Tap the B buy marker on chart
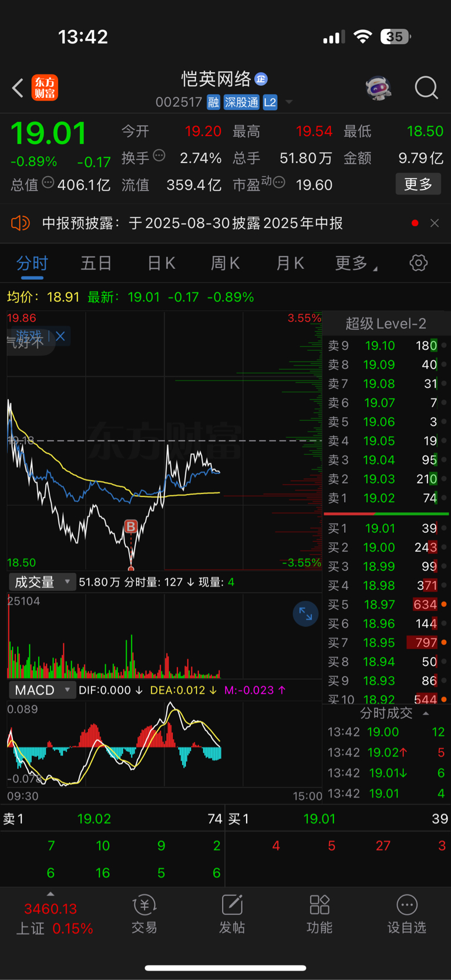Image resolution: width=451 pixels, height=980 pixels. pyautogui.click(x=131, y=526)
